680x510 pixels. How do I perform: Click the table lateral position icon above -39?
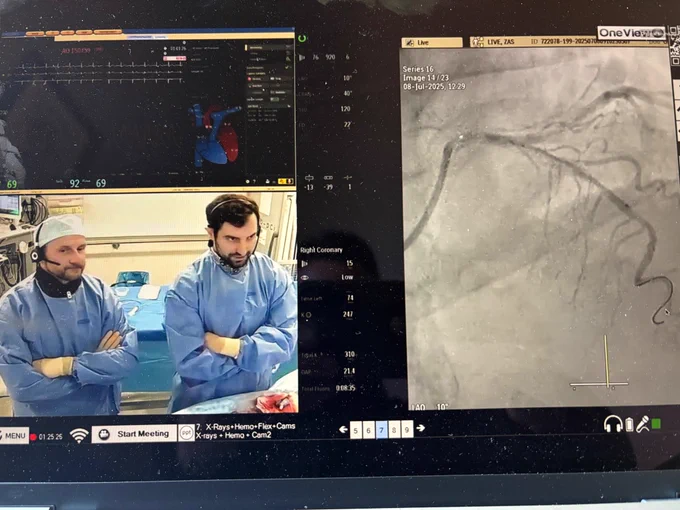coord(329,178)
